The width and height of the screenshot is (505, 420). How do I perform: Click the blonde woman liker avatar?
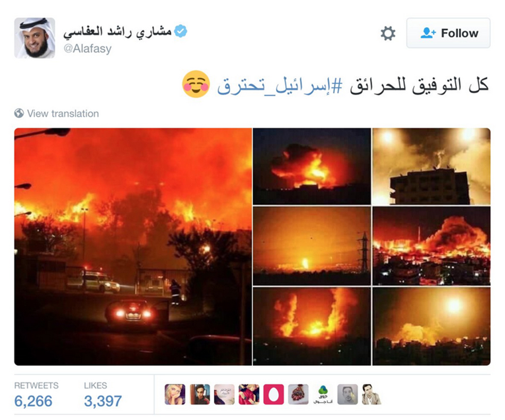point(175,394)
